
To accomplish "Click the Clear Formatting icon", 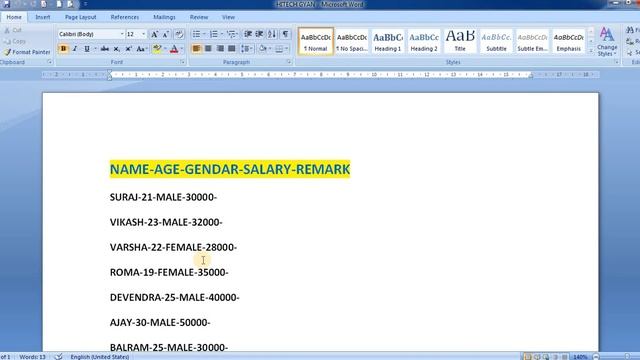I will (179, 34).
